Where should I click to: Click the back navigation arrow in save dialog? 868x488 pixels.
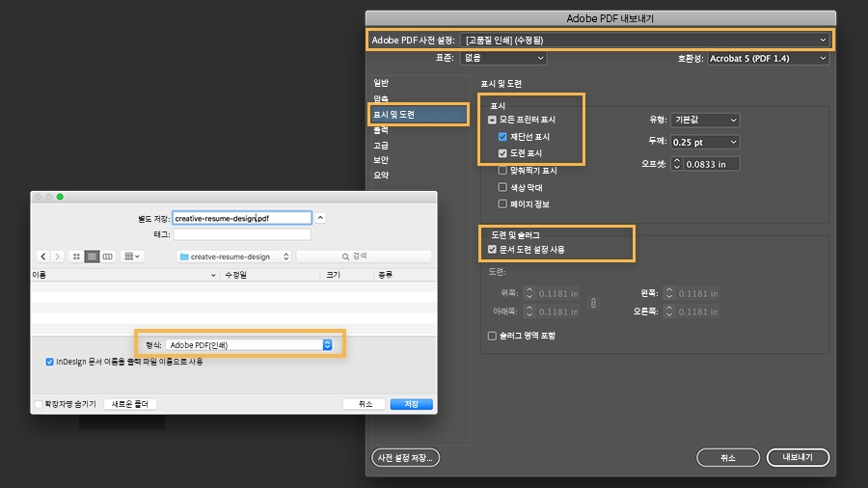[x=43, y=257]
